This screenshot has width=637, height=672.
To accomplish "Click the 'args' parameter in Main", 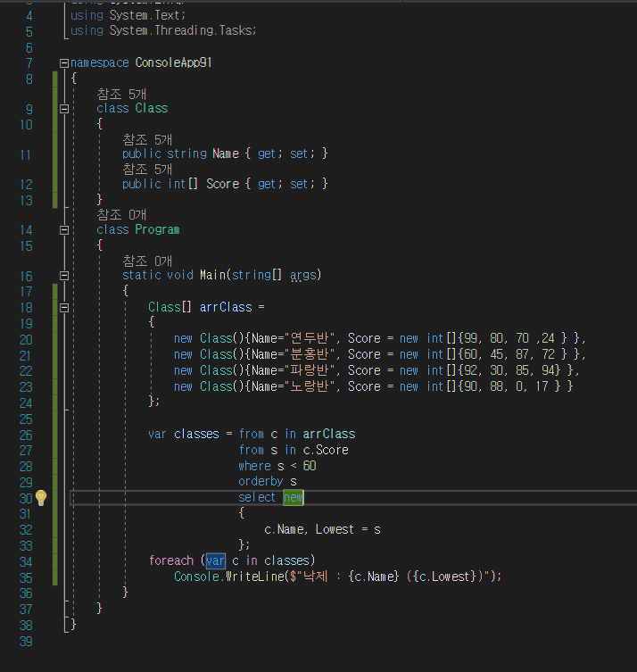I will (x=302, y=275).
